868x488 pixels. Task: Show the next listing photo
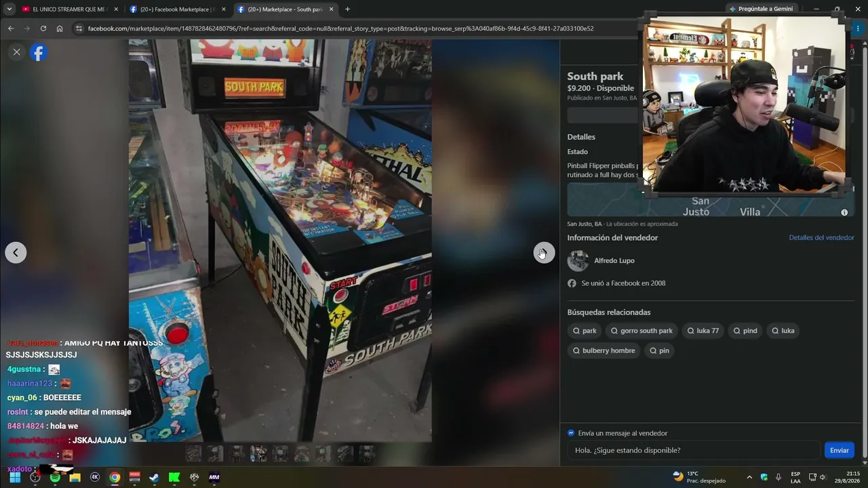point(543,253)
